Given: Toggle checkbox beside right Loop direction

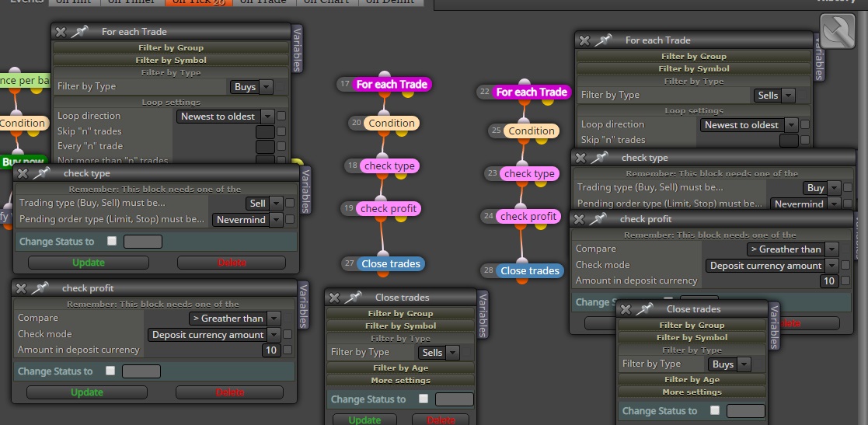Looking at the screenshot, I should 805,124.
